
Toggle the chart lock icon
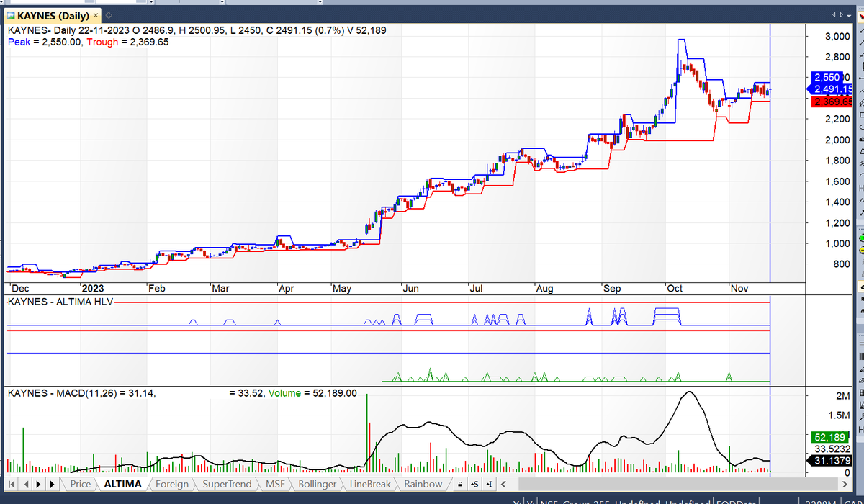click(460, 484)
